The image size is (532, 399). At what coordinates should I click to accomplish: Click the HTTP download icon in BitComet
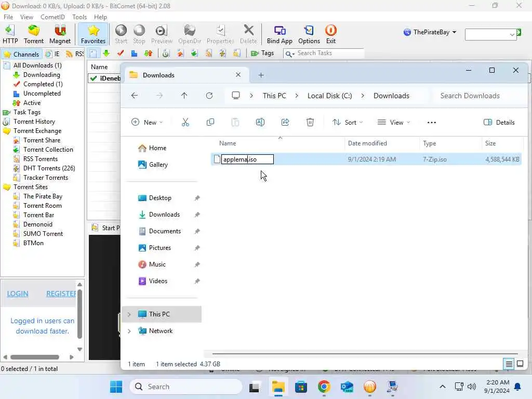click(10, 34)
